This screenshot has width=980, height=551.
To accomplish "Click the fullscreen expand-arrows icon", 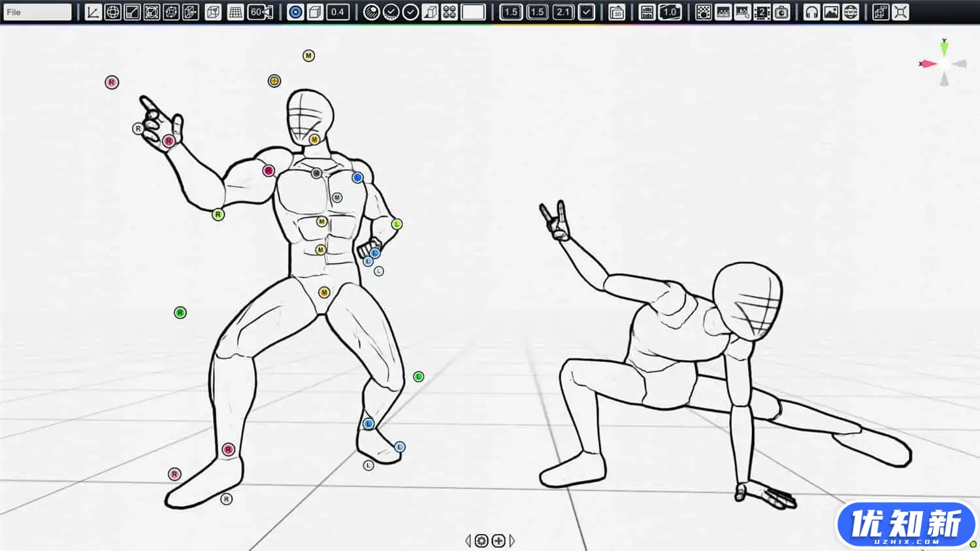I will pyautogui.click(x=900, y=12).
